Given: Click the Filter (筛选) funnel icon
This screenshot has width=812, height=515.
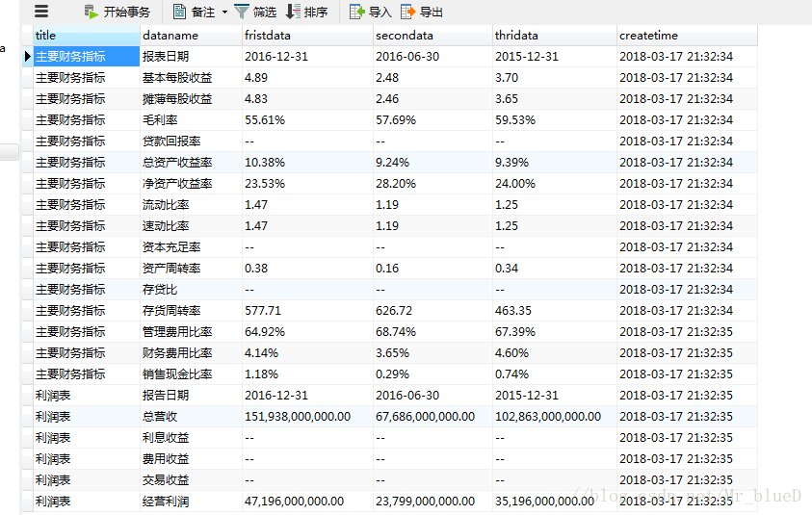Looking at the screenshot, I should click(242, 12).
